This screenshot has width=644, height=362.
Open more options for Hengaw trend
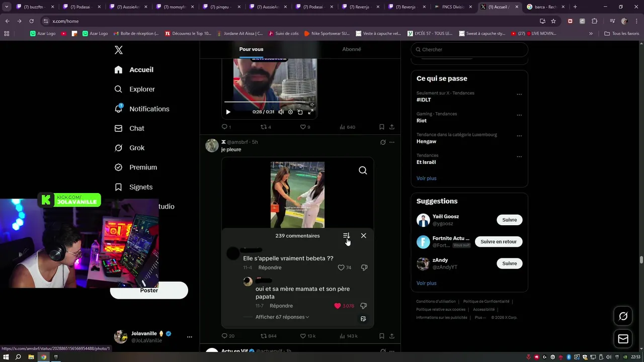coord(519,136)
